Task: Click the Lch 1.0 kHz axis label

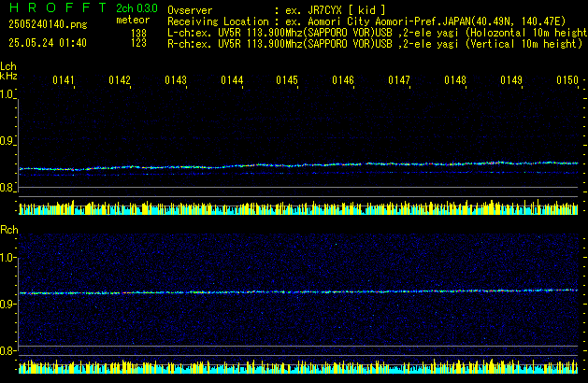Action: (x=7, y=94)
